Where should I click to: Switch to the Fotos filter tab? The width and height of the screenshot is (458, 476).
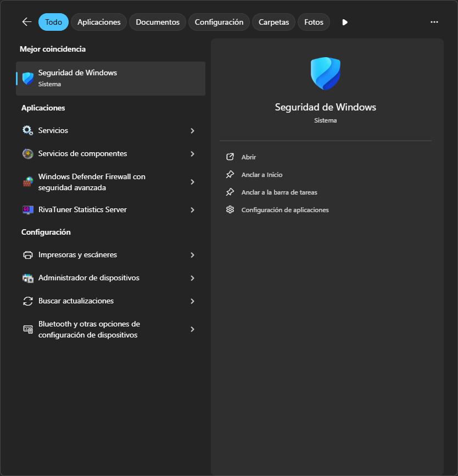[x=314, y=22]
